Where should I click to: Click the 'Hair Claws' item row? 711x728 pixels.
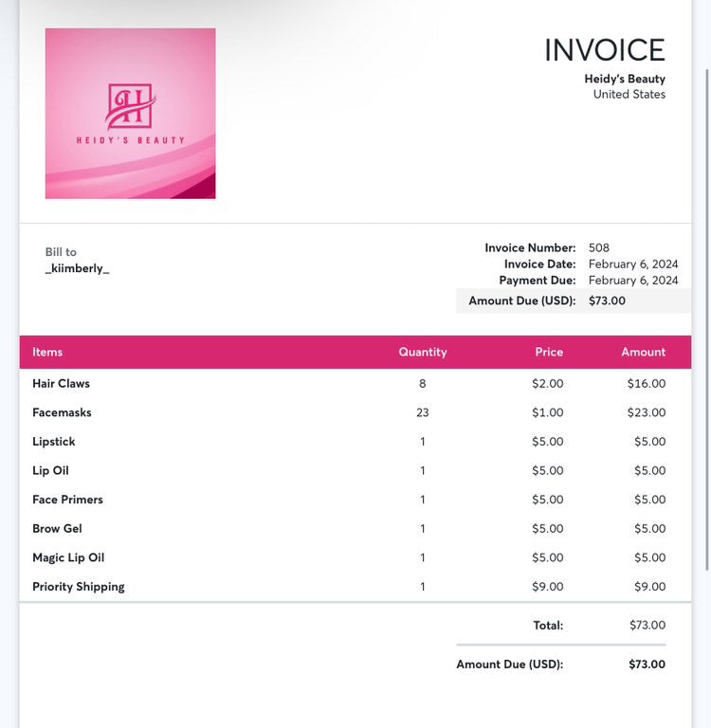(355, 384)
